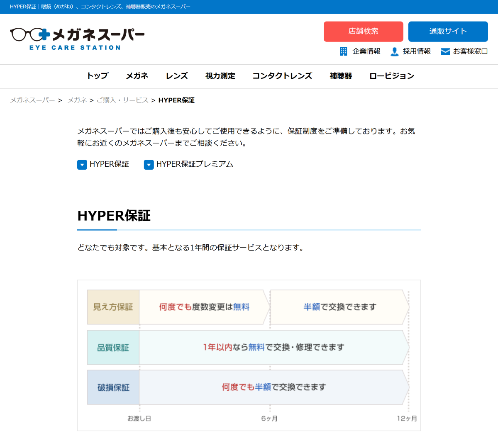This screenshot has width=498, height=448.
Task: Open the 採用情報 link
Action: click(417, 51)
